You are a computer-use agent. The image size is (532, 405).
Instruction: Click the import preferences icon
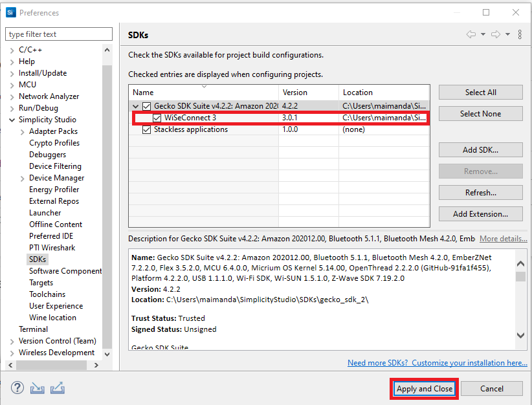click(x=38, y=388)
